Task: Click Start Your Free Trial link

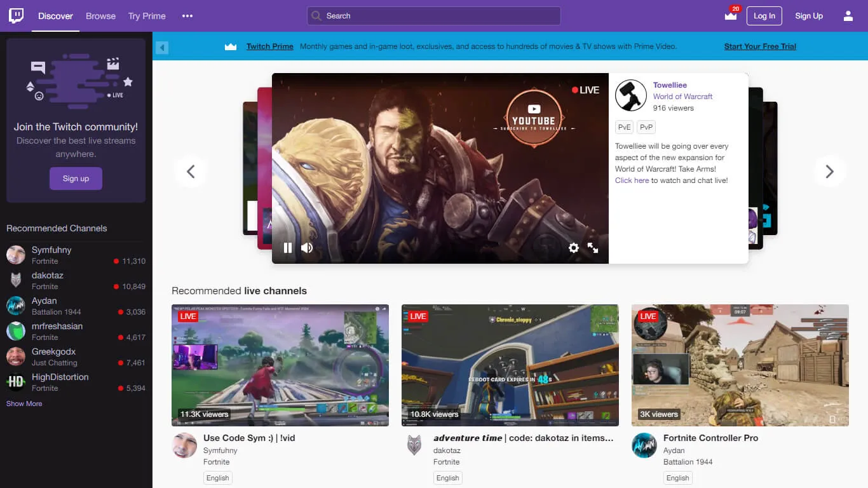Action: (760, 46)
